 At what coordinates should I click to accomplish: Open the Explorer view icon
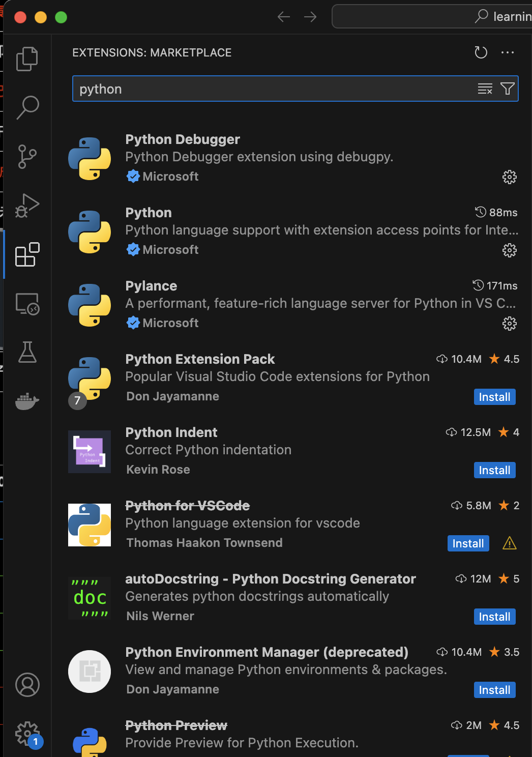click(x=27, y=59)
